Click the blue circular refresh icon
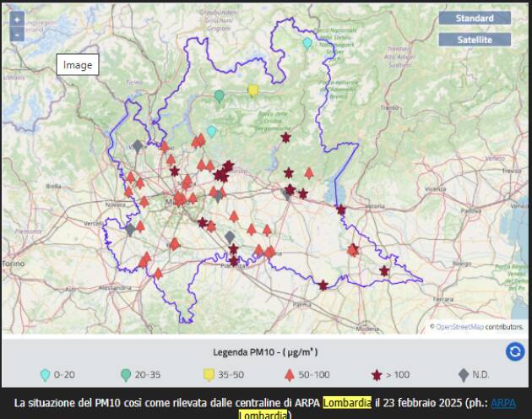The width and height of the screenshot is (532, 419). point(515,352)
